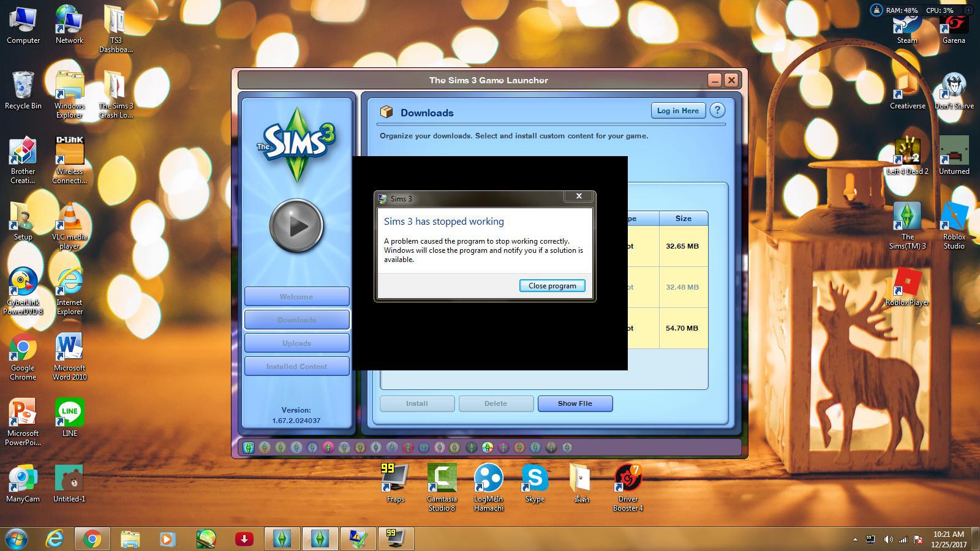Launch Brother Creative desktop icon
The width and height of the screenshot is (980, 551).
pos(23,160)
